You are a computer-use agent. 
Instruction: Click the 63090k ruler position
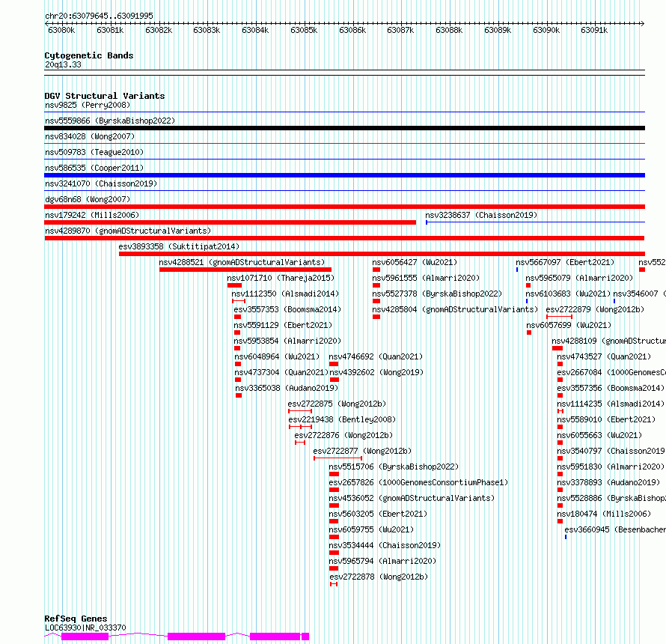pyautogui.click(x=546, y=30)
